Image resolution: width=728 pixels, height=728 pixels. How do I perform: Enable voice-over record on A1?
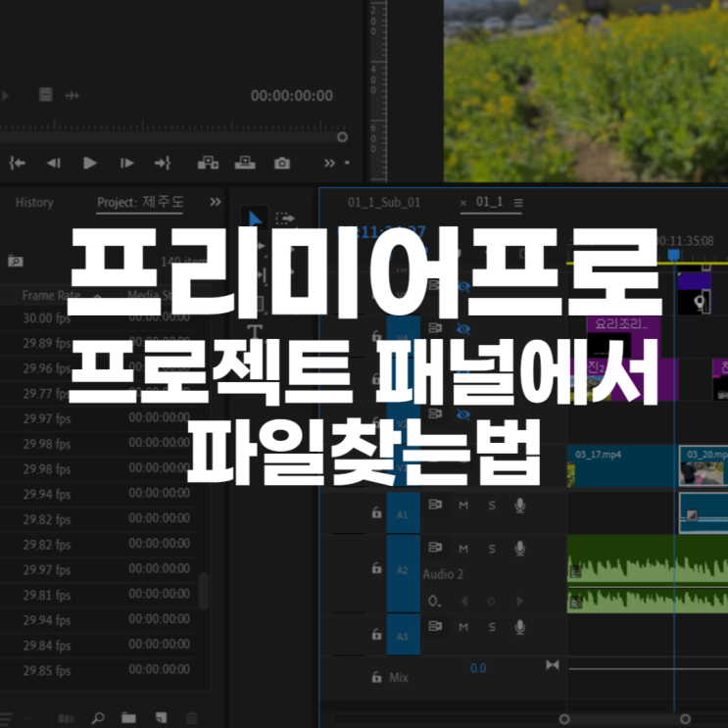coord(520,506)
